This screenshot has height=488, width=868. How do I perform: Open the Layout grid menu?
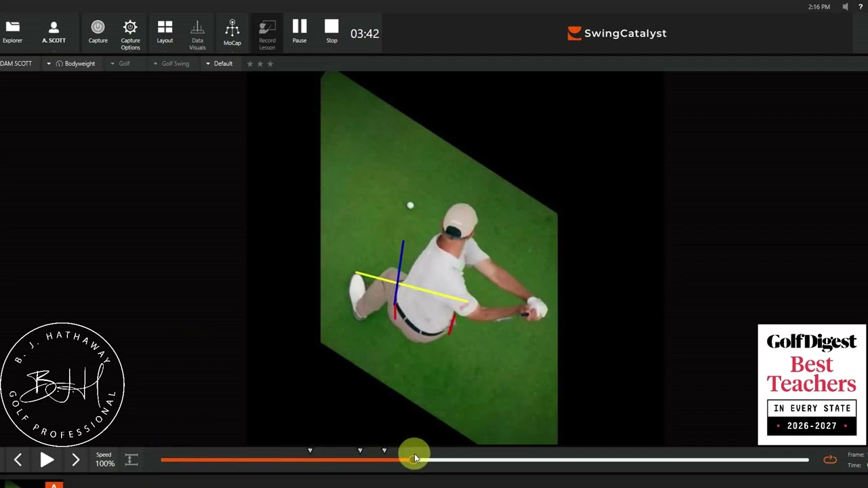(x=165, y=31)
